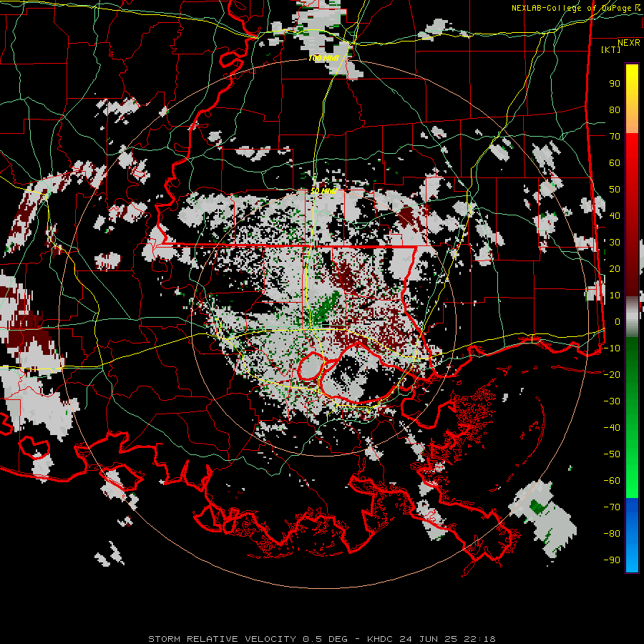Select the 50 NMI range ring label
The height and width of the screenshot is (644, 644).
(x=323, y=191)
